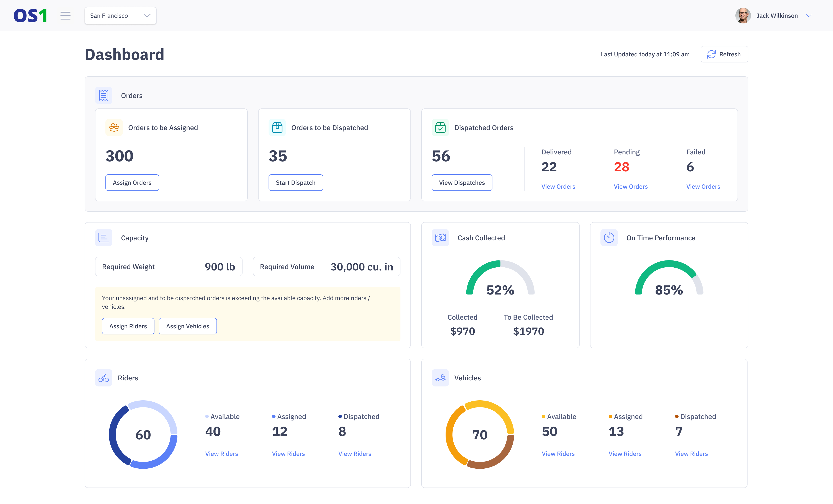The width and height of the screenshot is (833, 504).
Task: Click the 300 orders to be assigned count
Action: tap(119, 156)
